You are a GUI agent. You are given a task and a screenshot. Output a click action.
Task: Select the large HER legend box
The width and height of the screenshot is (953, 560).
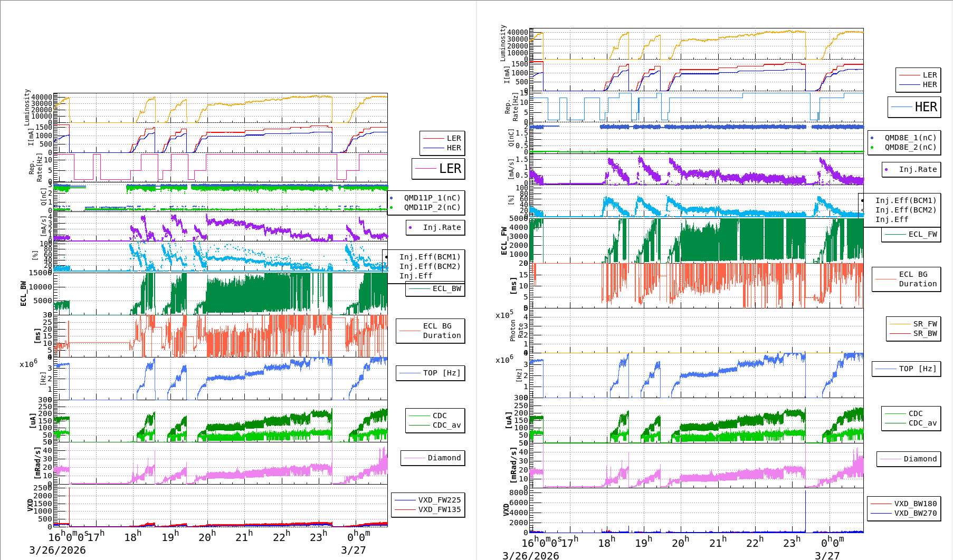pos(914,107)
